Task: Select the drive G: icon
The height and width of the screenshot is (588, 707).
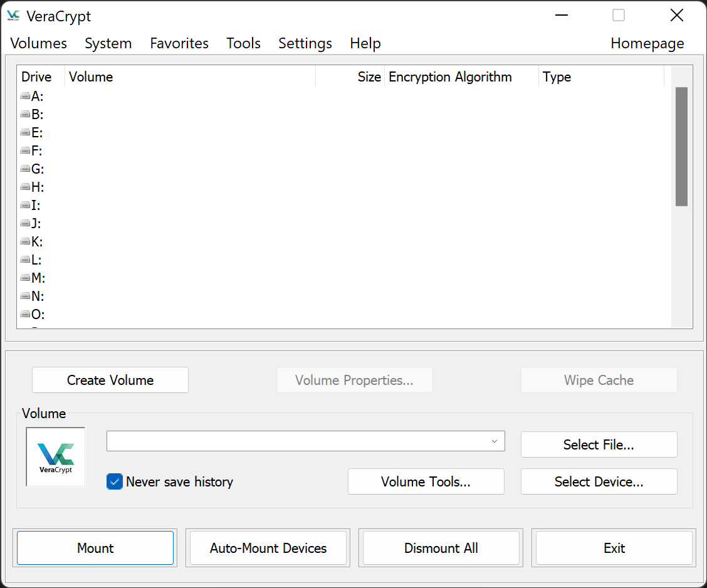Action: (x=26, y=169)
